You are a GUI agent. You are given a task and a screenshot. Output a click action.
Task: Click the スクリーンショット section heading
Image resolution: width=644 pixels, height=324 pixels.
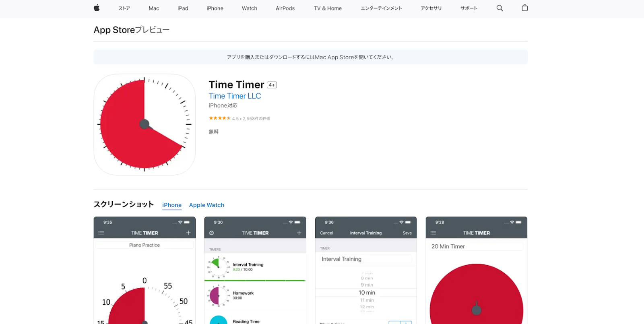pos(124,204)
